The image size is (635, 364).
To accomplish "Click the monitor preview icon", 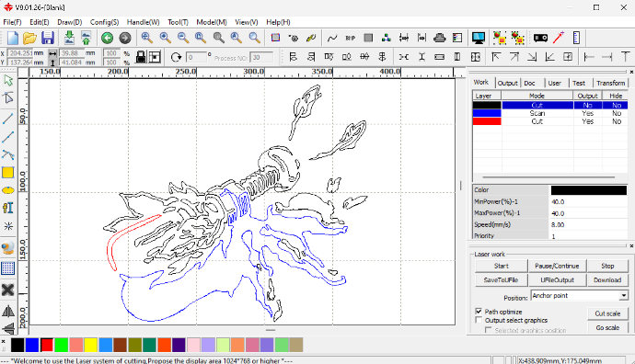I will (x=479, y=38).
